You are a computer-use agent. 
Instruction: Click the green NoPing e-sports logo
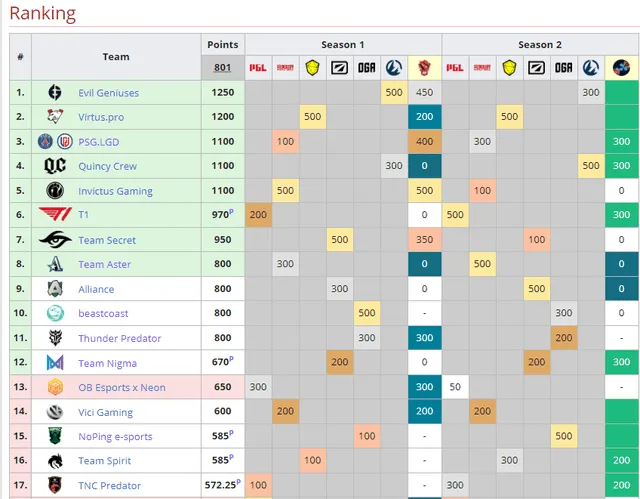(x=55, y=436)
